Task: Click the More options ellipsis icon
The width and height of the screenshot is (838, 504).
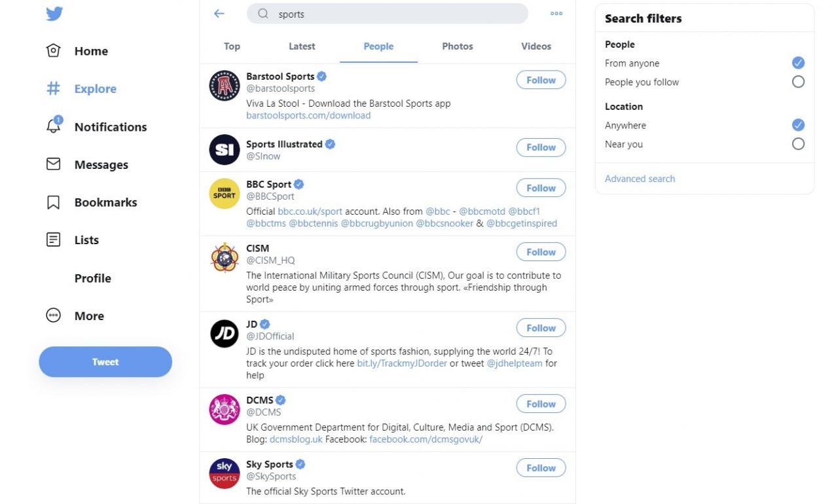Action: coord(54,315)
